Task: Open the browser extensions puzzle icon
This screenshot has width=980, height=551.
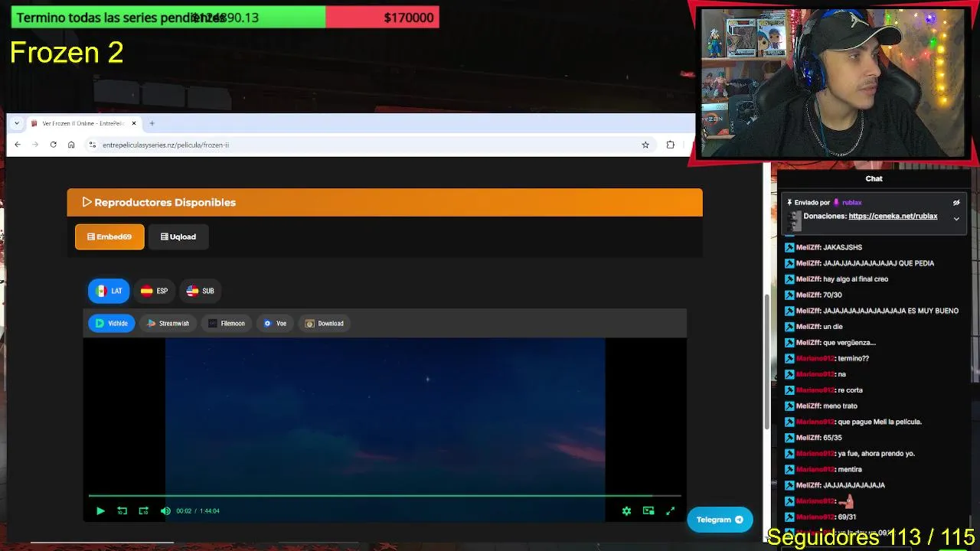Action: [671, 145]
